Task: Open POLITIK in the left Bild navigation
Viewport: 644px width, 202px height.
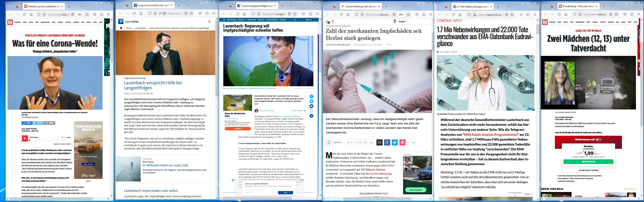Action: coord(31,22)
